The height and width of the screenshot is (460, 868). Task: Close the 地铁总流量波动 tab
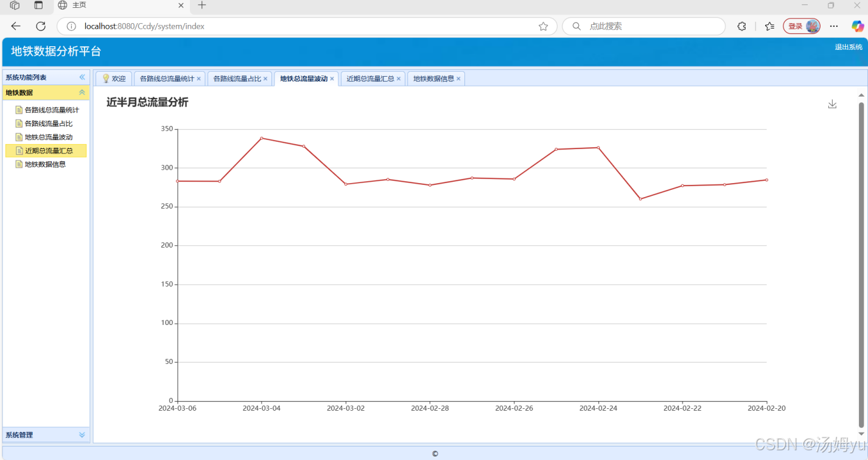(332, 78)
